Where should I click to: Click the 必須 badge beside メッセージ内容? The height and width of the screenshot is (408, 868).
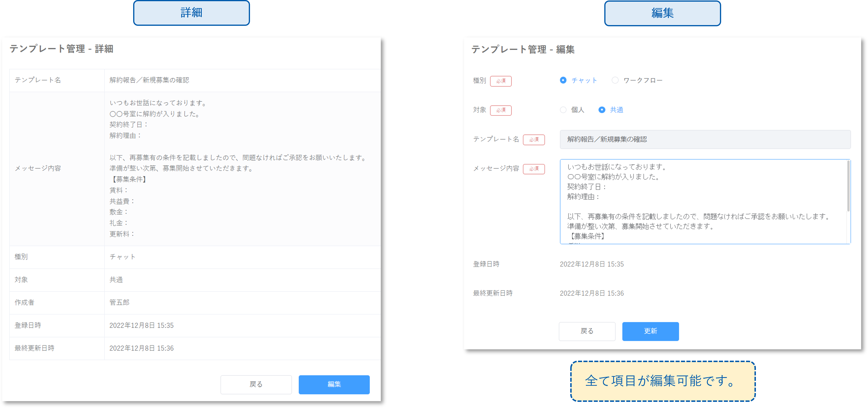point(534,169)
